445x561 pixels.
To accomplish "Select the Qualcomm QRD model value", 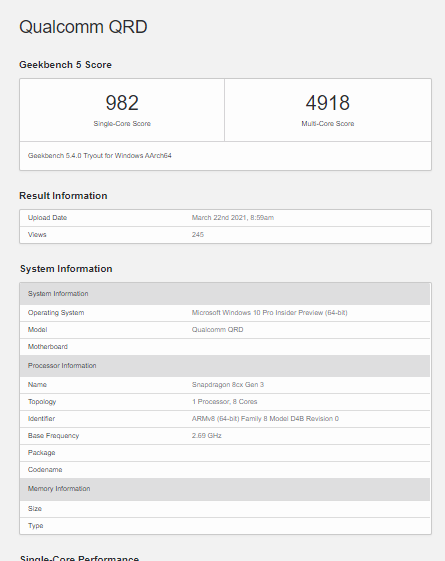I will coord(217,330).
